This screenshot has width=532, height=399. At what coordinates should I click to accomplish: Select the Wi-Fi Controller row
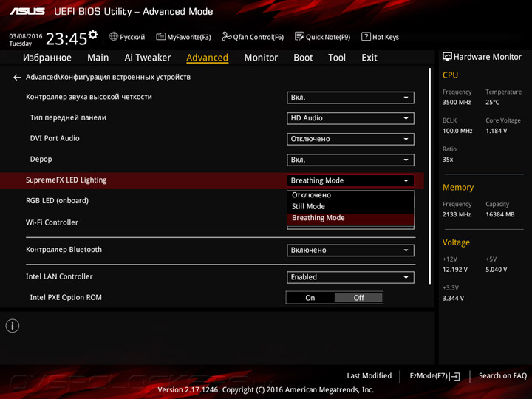coord(52,222)
